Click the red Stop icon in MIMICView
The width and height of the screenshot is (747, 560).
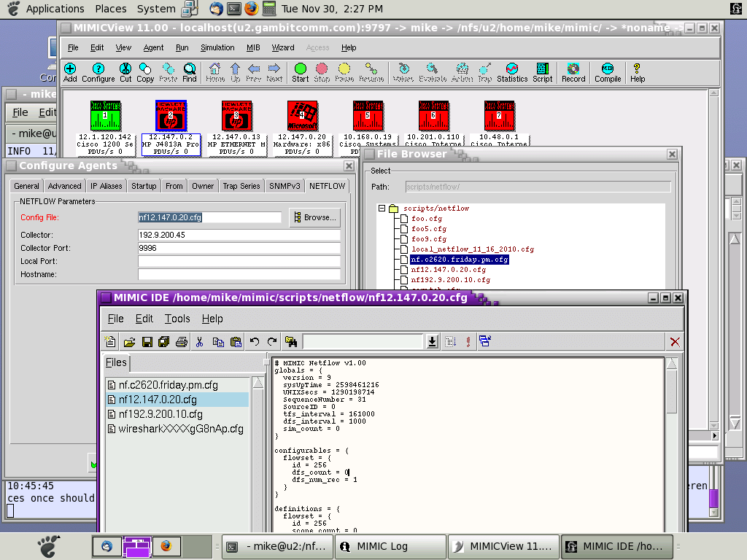point(322,72)
